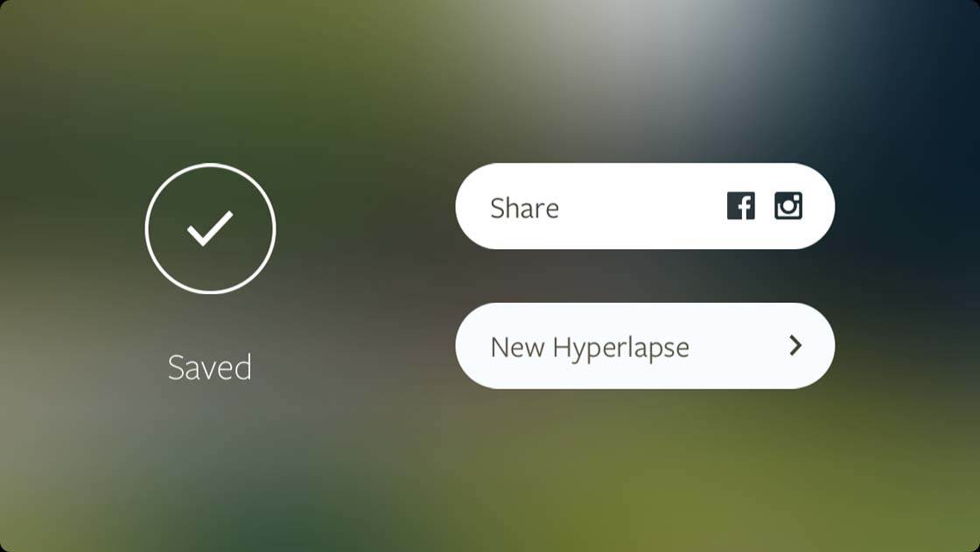Click the Share pill button
The width and height of the screenshot is (980, 552).
[x=645, y=206]
